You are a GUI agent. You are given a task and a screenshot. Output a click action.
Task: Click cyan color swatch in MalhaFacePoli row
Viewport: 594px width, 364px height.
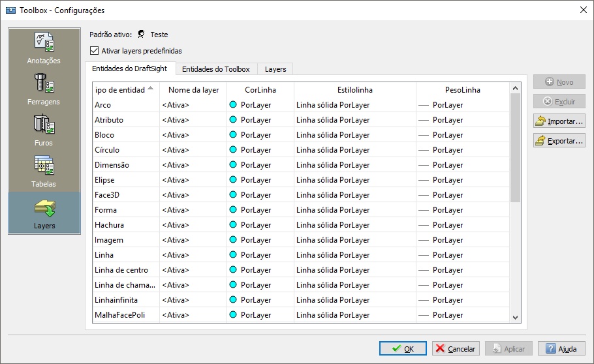234,314
